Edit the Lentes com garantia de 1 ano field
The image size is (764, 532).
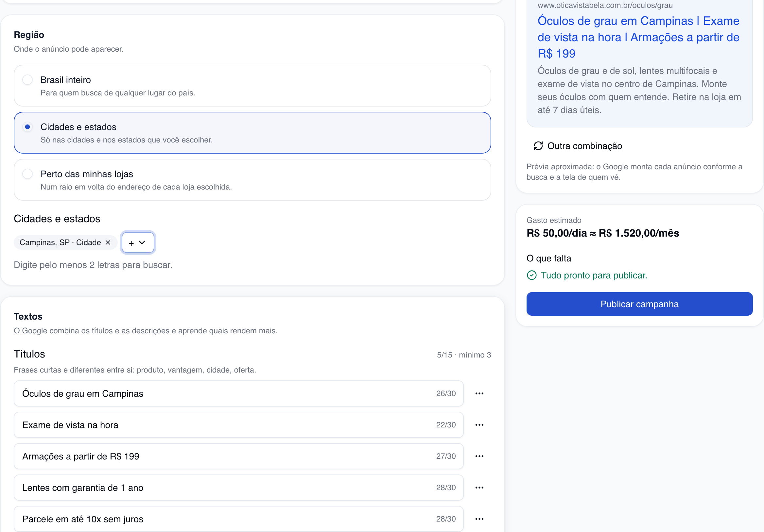pos(238,488)
